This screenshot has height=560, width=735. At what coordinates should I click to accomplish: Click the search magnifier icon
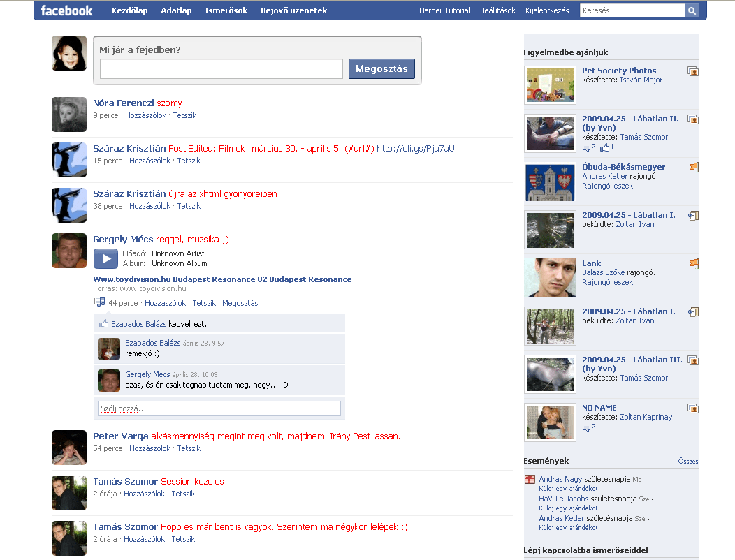(692, 10)
